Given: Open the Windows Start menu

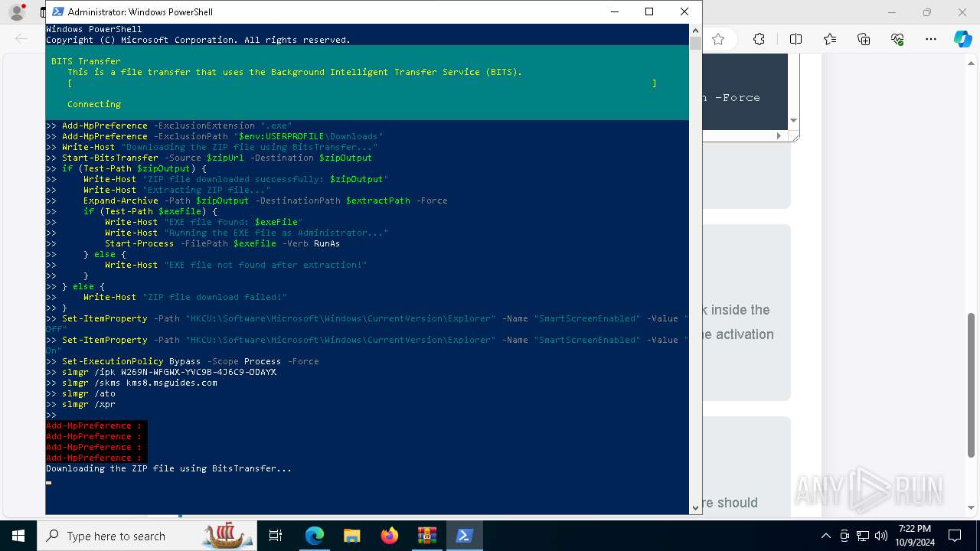Looking at the screenshot, I should [x=18, y=536].
